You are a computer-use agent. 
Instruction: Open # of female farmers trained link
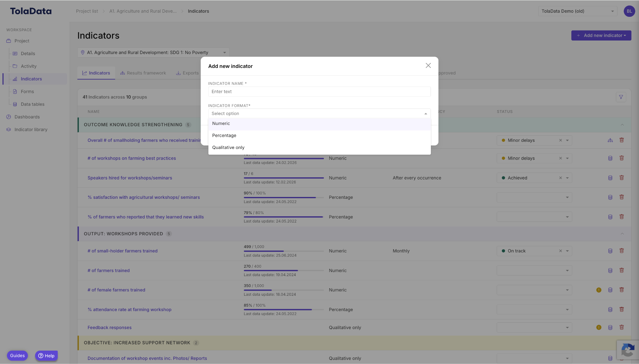(x=116, y=290)
